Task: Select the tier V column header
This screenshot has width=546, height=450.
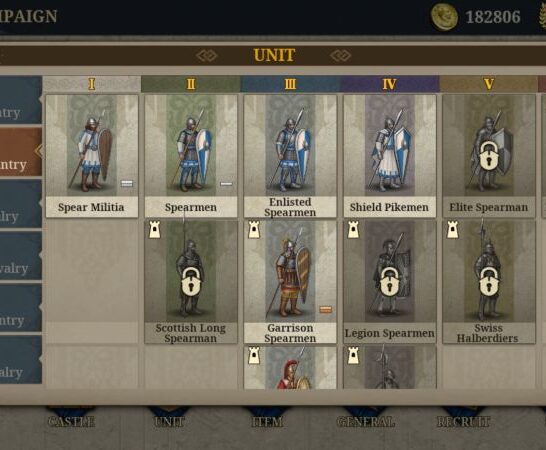Action: click(489, 84)
